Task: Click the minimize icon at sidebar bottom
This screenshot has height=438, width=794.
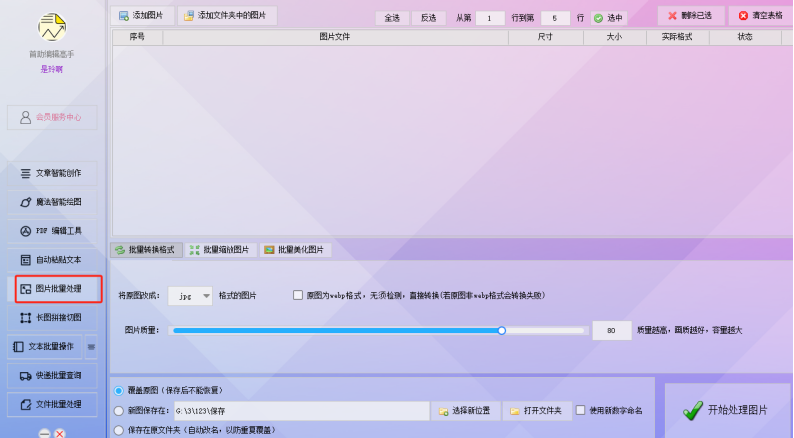Action: 45,433
